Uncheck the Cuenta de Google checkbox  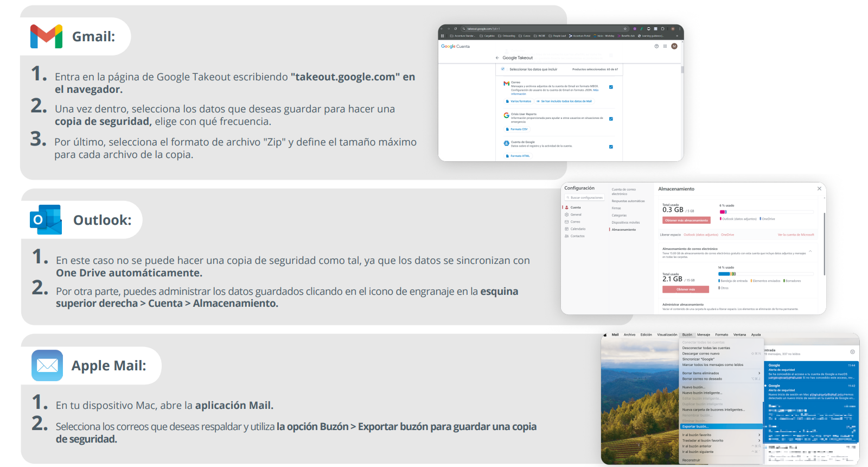pos(611,147)
